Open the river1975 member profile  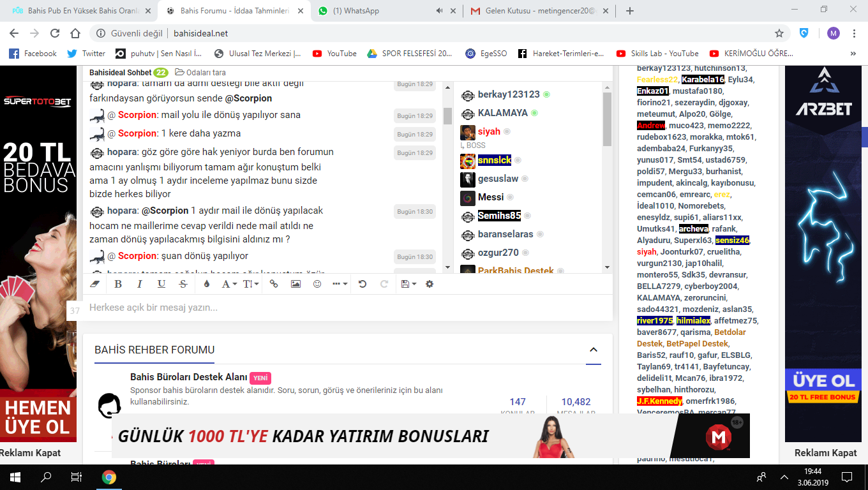click(x=655, y=321)
